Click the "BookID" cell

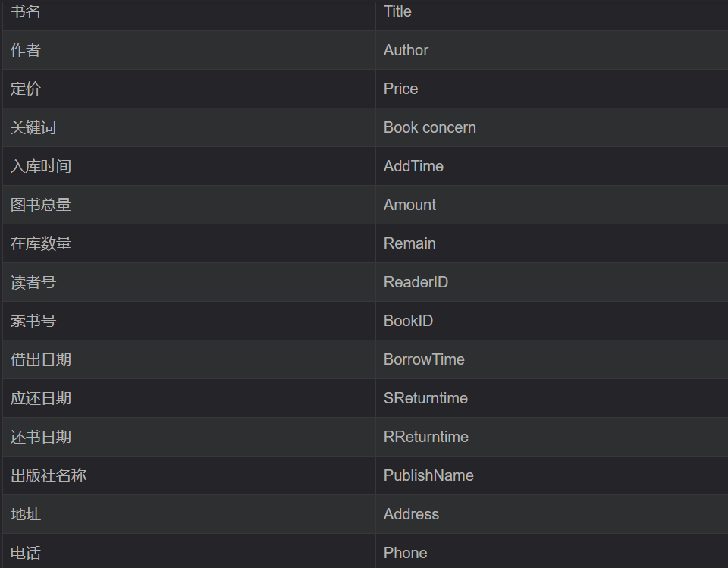coord(409,322)
